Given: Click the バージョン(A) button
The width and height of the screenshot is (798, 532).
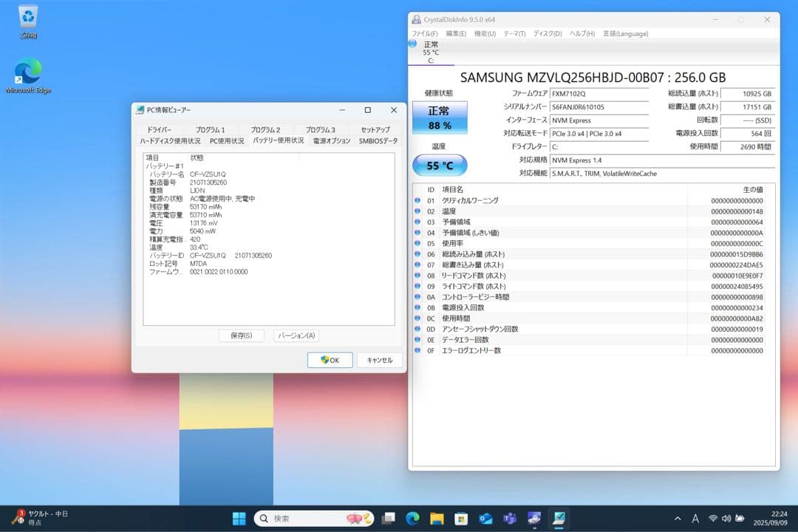Looking at the screenshot, I should 296,335.
